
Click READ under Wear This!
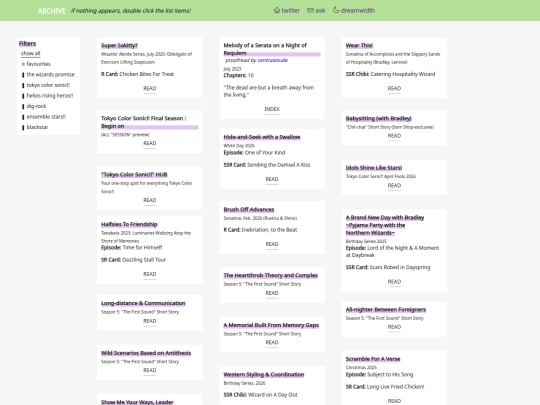coord(394,89)
